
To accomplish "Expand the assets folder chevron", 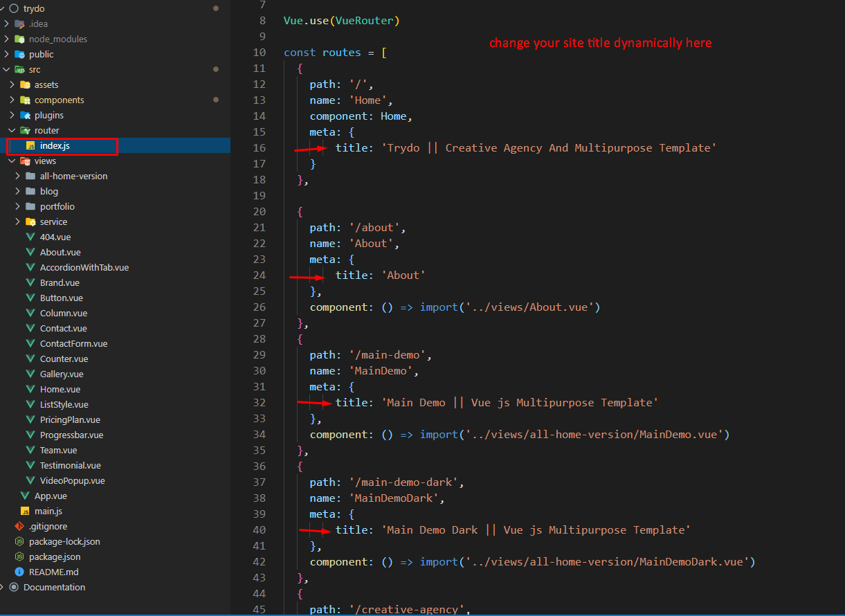I will coord(12,84).
